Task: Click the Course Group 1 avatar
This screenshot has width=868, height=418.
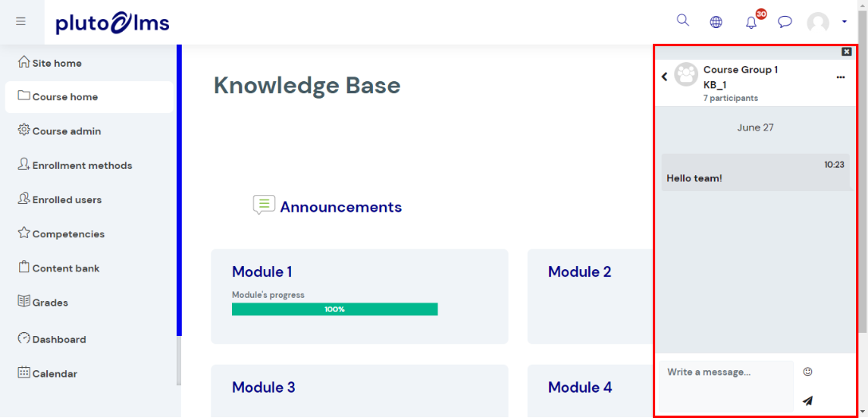Action: (686, 75)
